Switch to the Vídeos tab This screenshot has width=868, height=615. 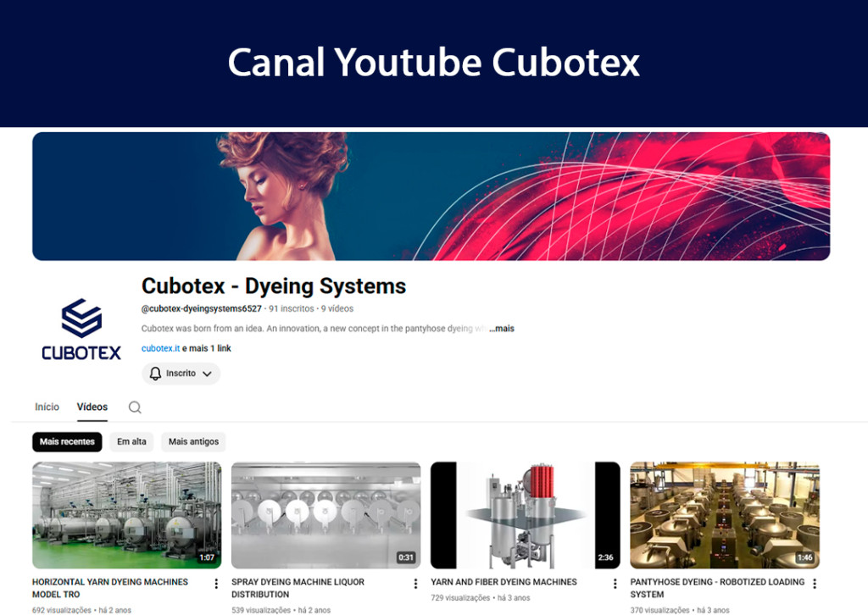pyautogui.click(x=92, y=407)
